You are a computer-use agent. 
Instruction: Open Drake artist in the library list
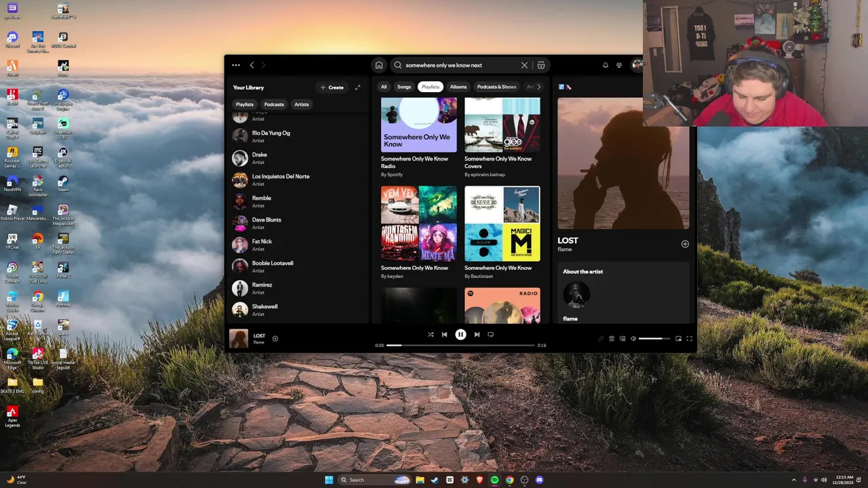(x=298, y=158)
